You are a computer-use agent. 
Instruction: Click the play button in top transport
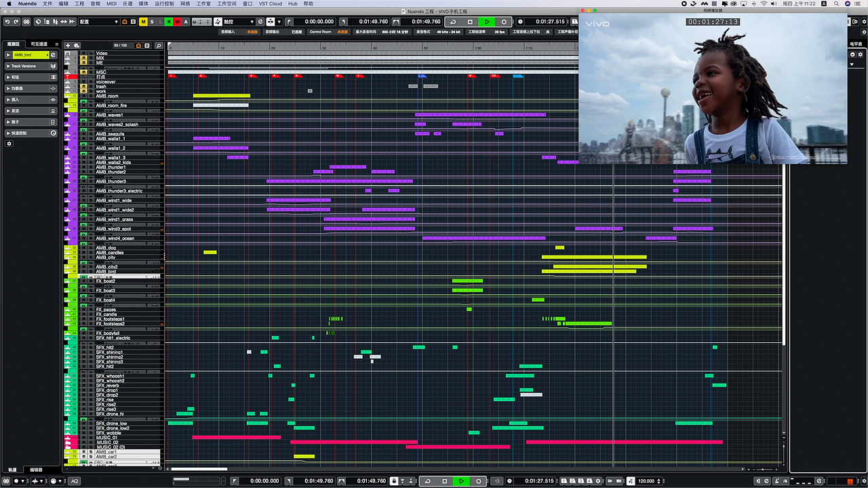487,22
